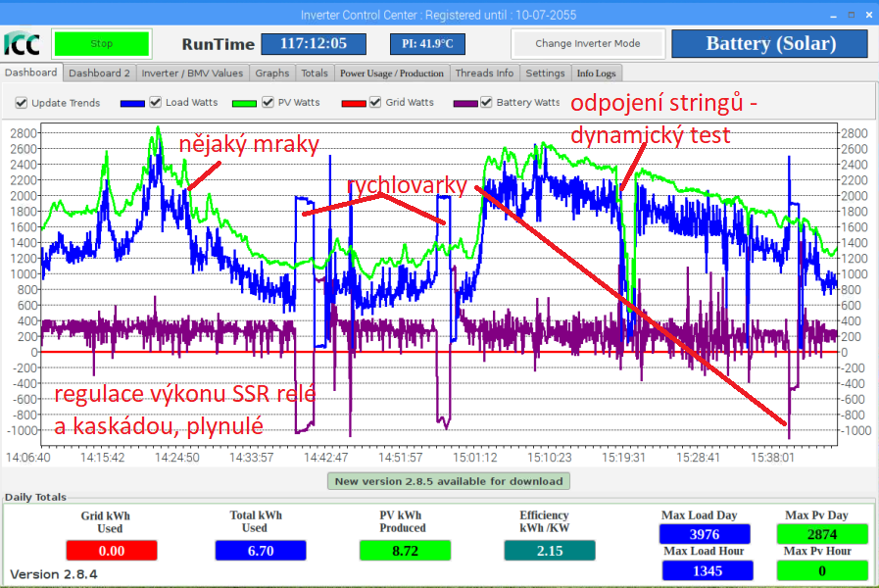Click the ICC logo icon
The width and height of the screenshot is (879, 588).
[23, 44]
